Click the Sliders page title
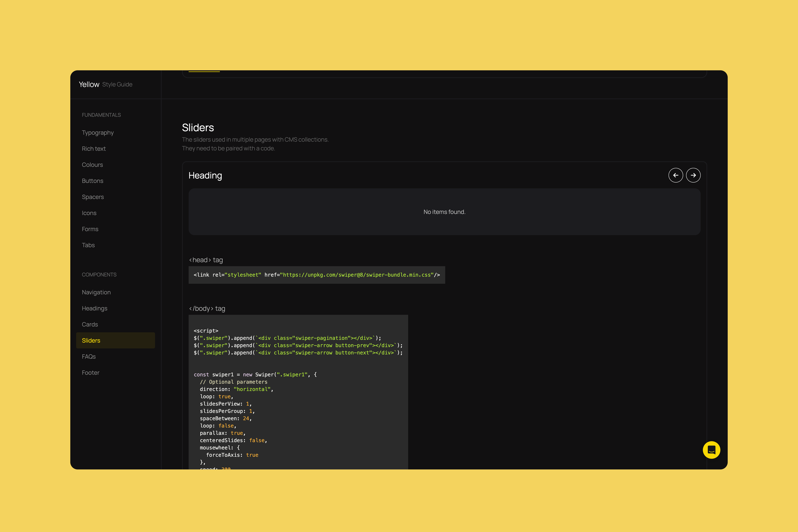Screen dimensions: 798x532 [x=198, y=128]
